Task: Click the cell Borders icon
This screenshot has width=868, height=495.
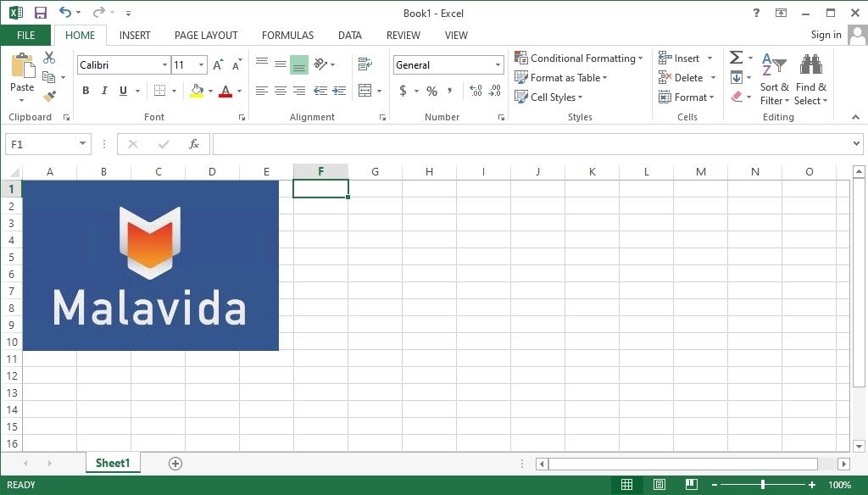Action: (x=159, y=90)
